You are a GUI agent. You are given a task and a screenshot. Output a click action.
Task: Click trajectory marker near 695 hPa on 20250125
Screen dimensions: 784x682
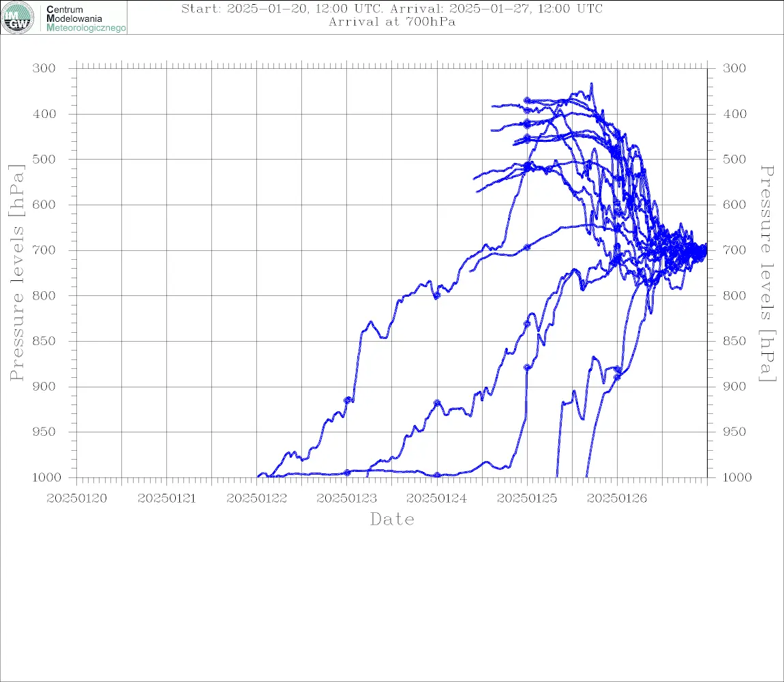tap(527, 247)
